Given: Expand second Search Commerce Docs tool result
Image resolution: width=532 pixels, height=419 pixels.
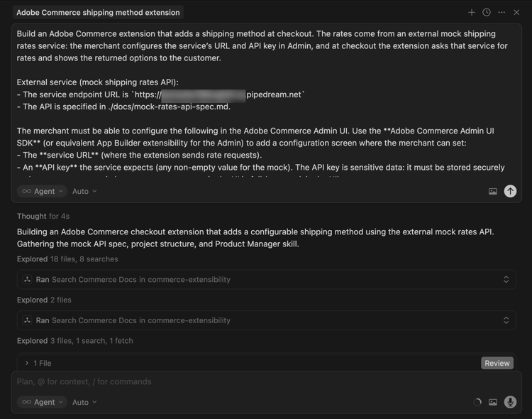Looking at the screenshot, I should tap(506, 320).
